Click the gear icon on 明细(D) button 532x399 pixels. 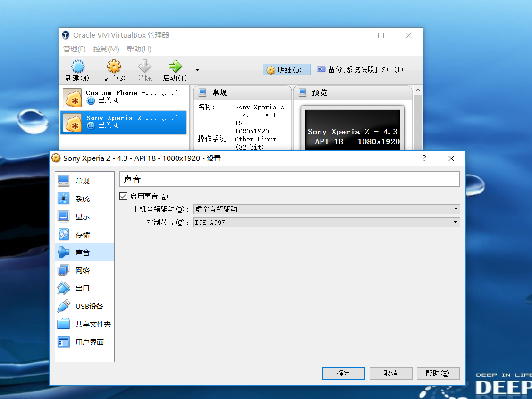271,70
